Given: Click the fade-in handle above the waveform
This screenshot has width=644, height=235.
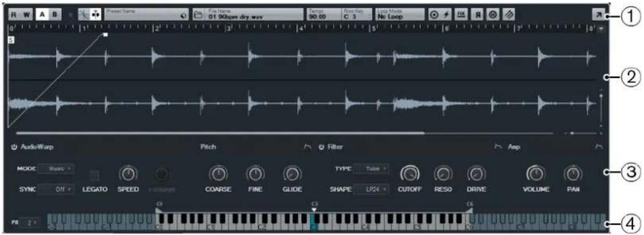Looking at the screenshot, I should [105, 35].
